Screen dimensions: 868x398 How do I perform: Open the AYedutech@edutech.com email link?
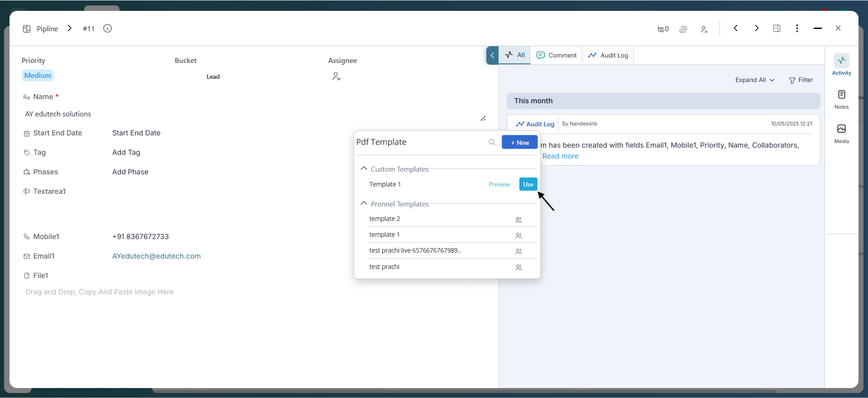point(157,256)
